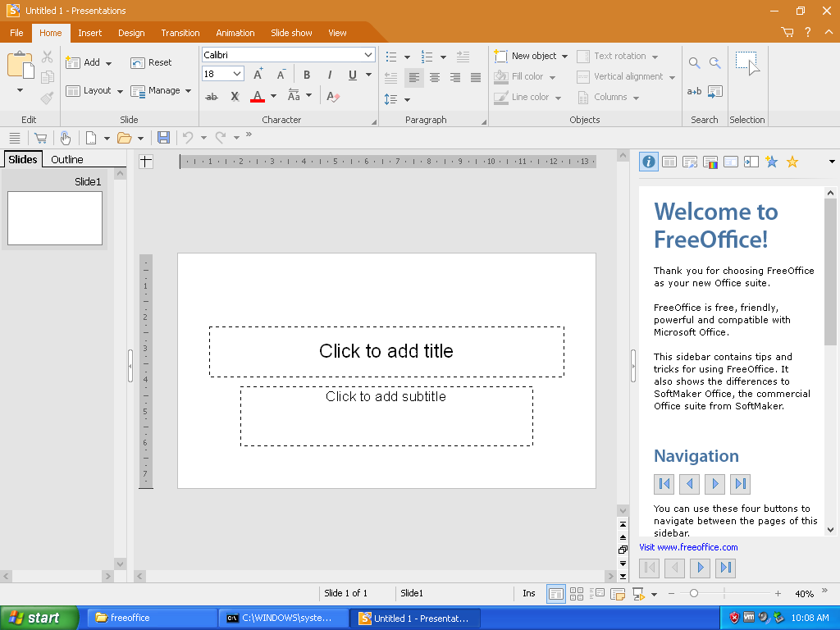Toggle Center paragraph alignment
The image size is (840, 630).
click(435, 78)
